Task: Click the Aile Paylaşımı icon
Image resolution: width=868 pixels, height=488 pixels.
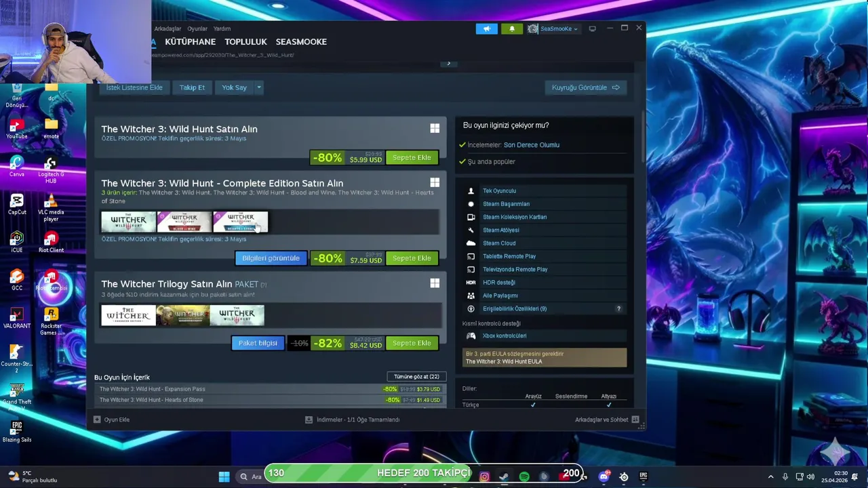Action: pos(471,296)
